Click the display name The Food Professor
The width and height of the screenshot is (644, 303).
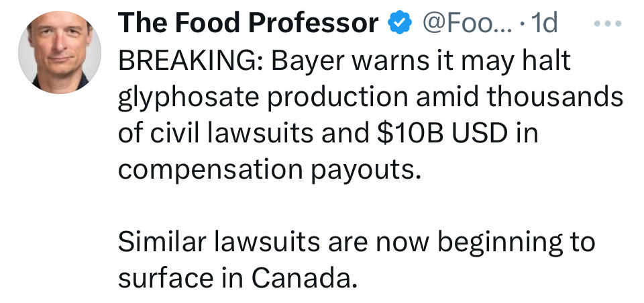[248, 24]
